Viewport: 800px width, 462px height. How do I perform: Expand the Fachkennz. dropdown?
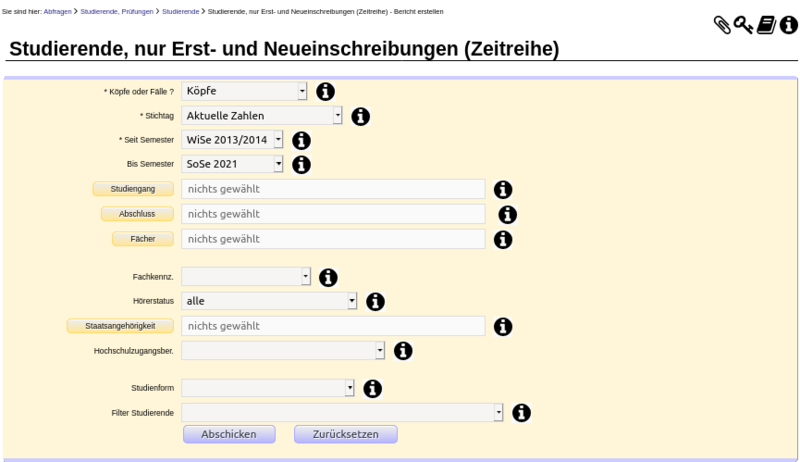[246, 276]
